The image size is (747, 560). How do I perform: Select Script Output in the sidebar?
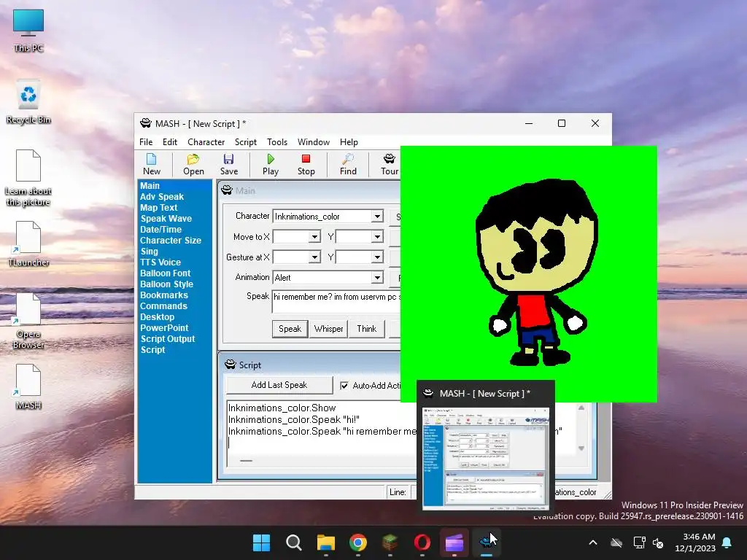(168, 339)
